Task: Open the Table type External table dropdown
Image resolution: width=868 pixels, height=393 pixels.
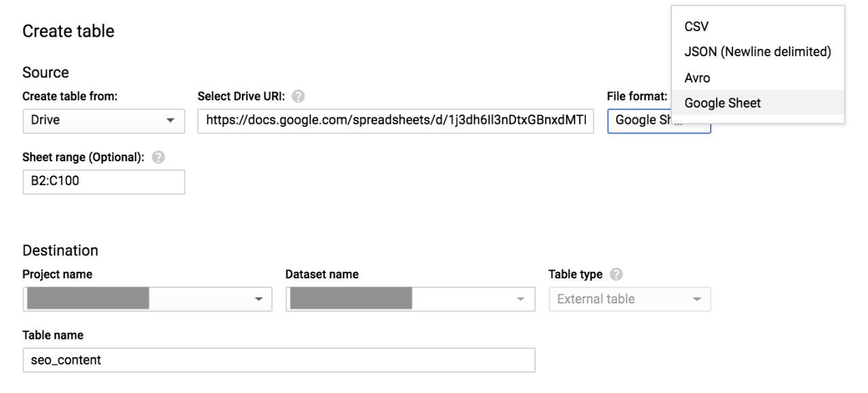Action: click(630, 299)
